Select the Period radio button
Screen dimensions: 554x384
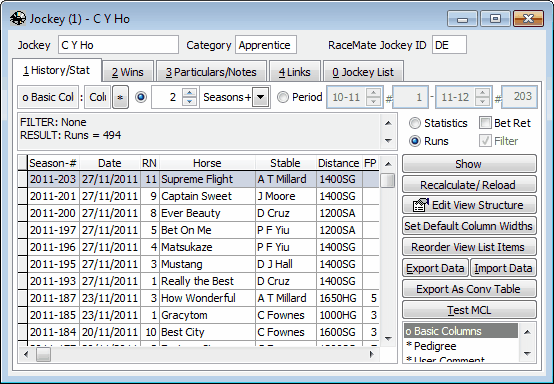tap(282, 97)
